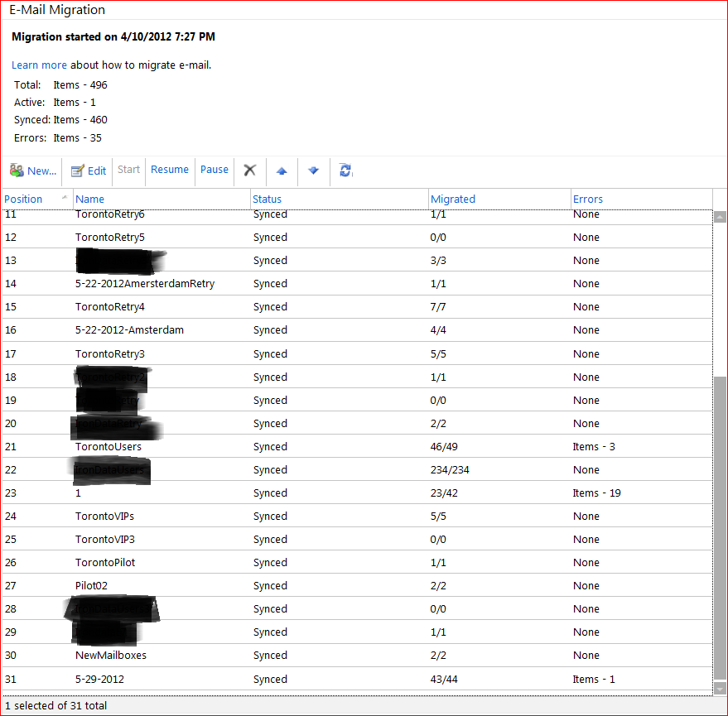Click the 7/7 migrated value
This screenshot has height=716, width=728.
click(438, 307)
